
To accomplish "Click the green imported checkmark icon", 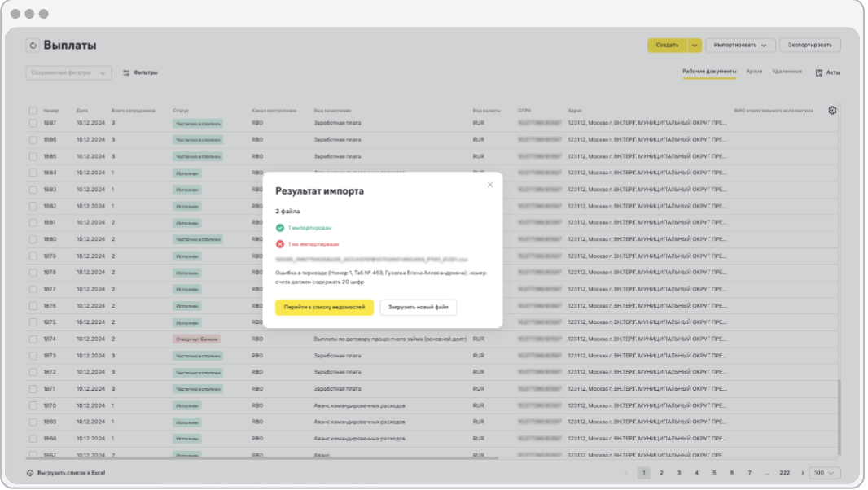I will (x=280, y=228).
